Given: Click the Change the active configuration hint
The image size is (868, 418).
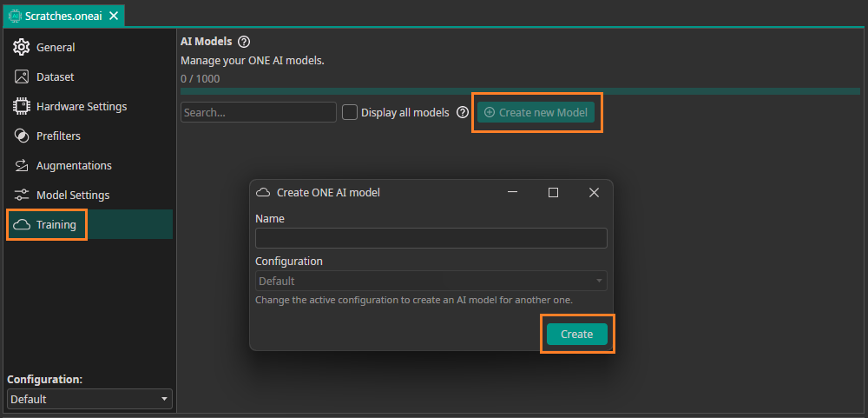Looking at the screenshot, I should pos(413,300).
